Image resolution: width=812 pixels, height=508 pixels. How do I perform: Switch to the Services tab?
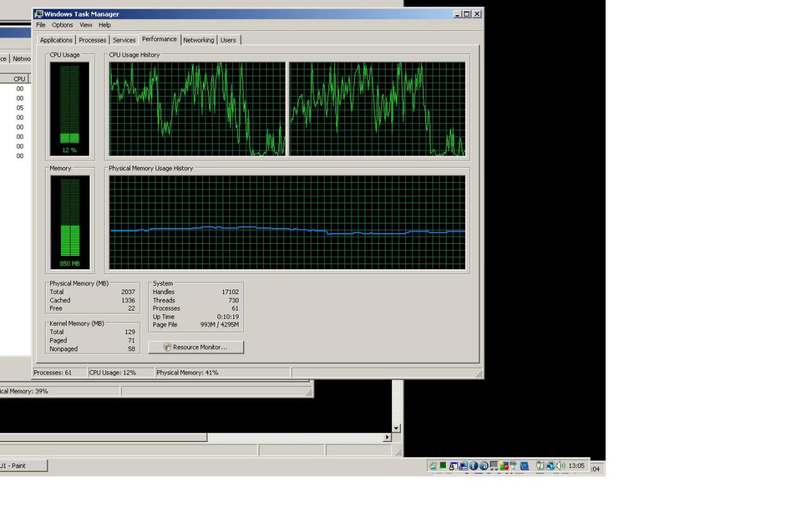124,40
